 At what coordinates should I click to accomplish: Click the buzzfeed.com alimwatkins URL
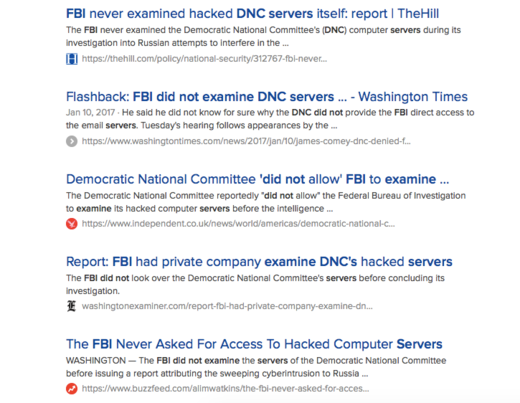pyautogui.click(x=225, y=389)
